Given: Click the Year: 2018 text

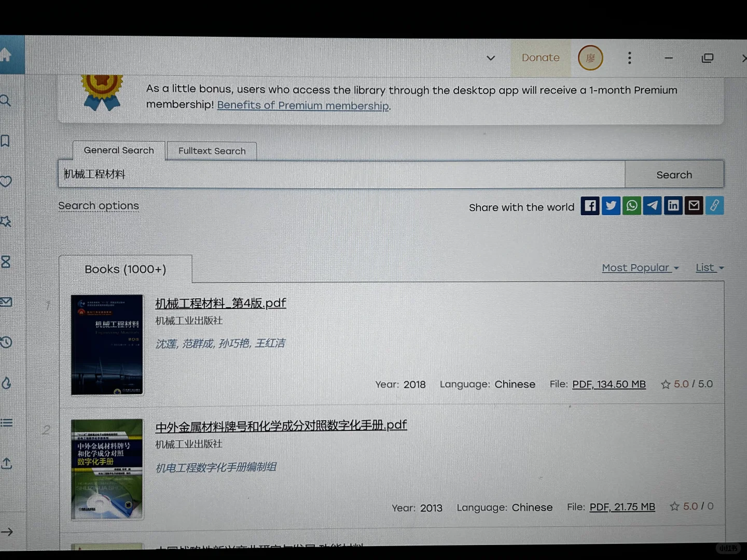Looking at the screenshot, I should pyautogui.click(x=400, y=384).
